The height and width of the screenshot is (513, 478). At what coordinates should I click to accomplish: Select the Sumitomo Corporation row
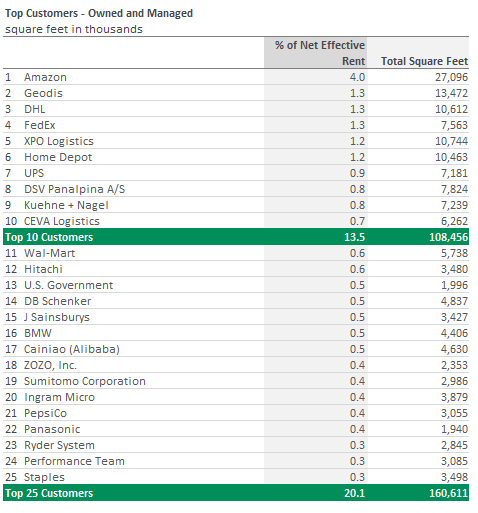coord(236,381)
